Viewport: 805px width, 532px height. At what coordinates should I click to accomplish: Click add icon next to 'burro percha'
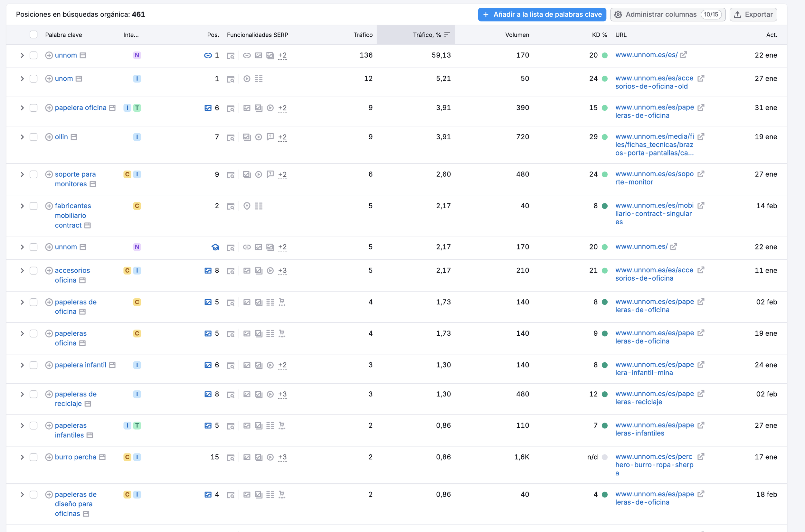[49, 457]
